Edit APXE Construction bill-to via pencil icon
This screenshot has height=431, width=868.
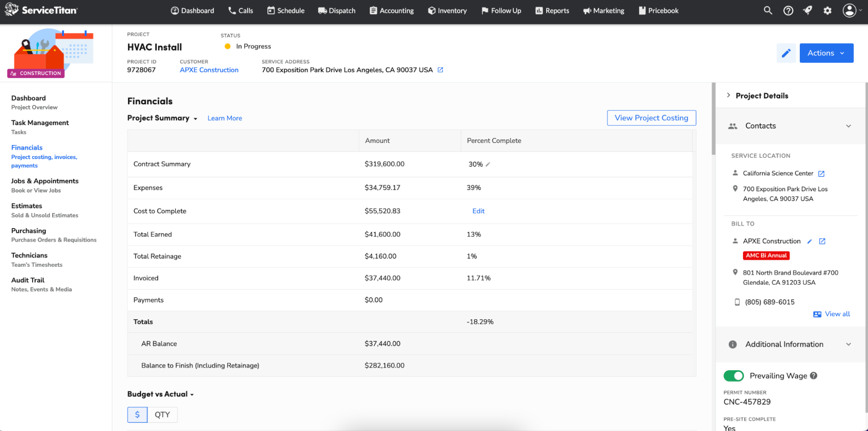(x=809, y=241)
